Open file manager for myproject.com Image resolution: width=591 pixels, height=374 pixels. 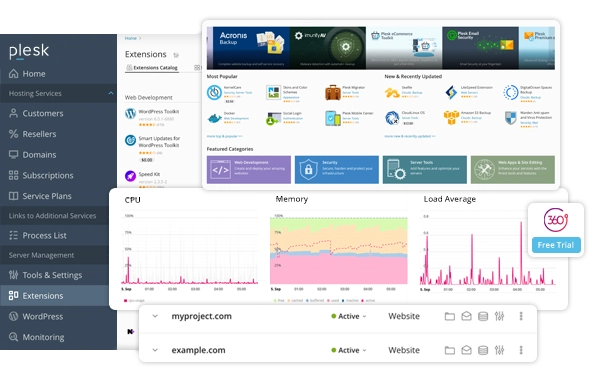point(450,316)
